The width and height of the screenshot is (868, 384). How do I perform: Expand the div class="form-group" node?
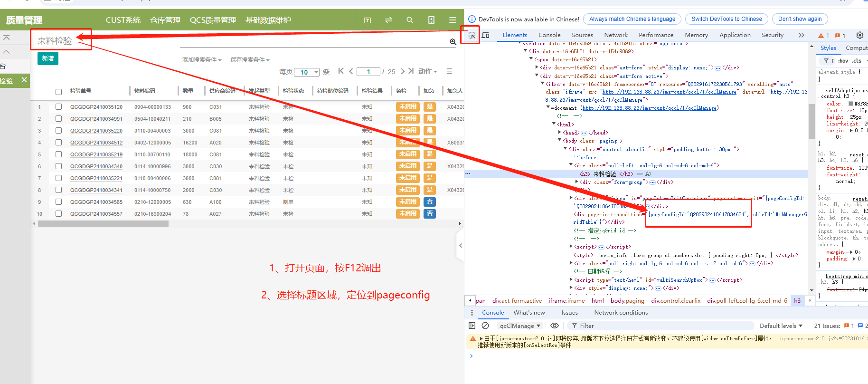[577, 182]
